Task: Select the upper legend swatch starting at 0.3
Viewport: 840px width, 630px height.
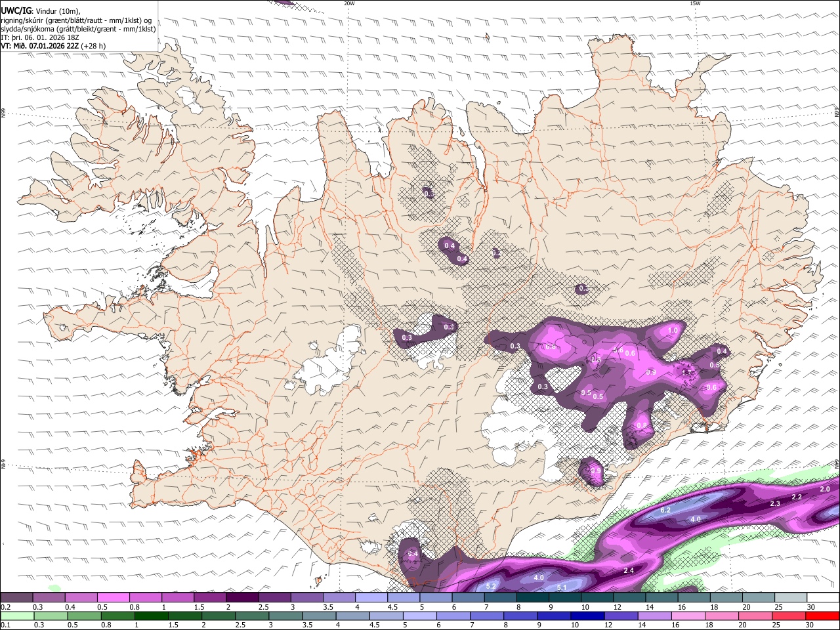Action: (49, 598)
